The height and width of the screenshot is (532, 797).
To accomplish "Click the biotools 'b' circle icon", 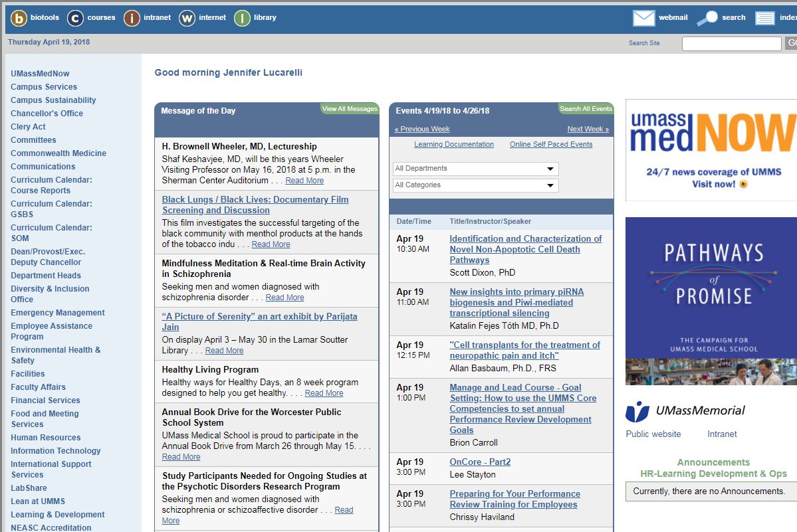I will pyautogui.click(x=19, y=18).
